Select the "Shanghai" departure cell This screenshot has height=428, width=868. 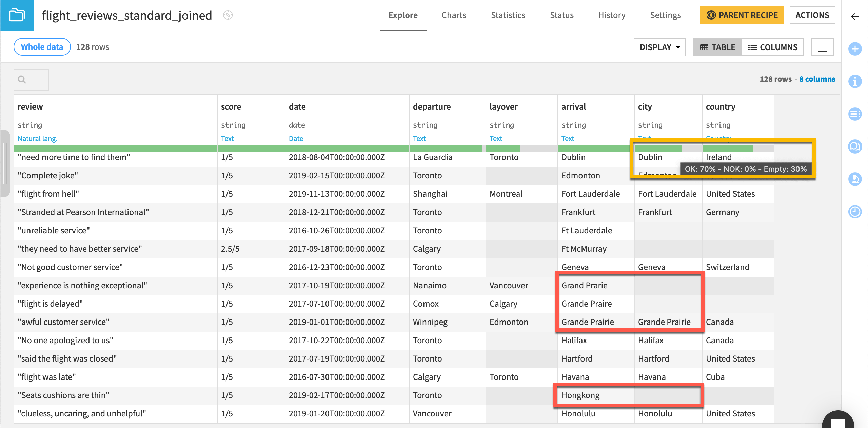tap(447, 194)
